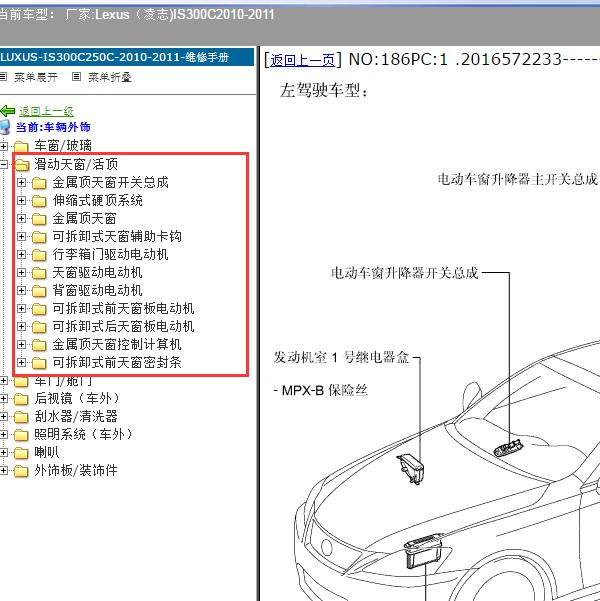The height and width of the screenshot is (601, 600).
Task: Click folder icon of 照明系统（车外）
Action: point(21,435)
